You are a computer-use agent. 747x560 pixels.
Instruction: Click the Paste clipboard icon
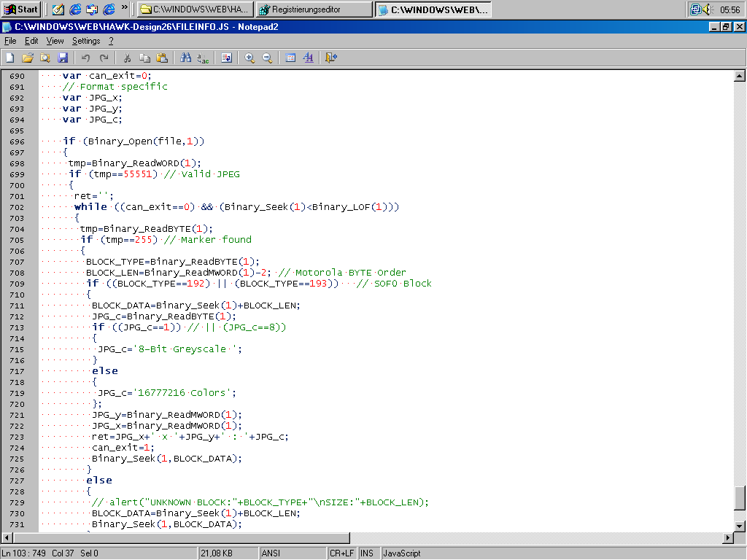[x=162, y=58]
